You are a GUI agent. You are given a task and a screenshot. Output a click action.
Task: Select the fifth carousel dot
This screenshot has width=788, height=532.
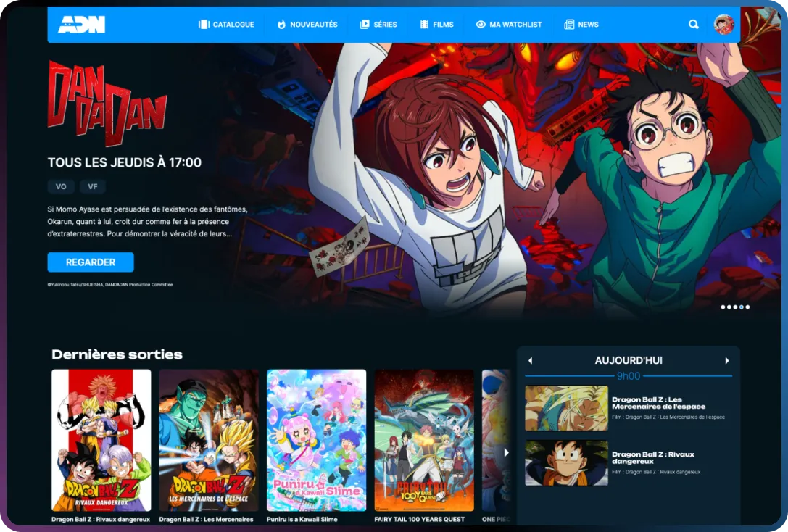tap(748, 307)
